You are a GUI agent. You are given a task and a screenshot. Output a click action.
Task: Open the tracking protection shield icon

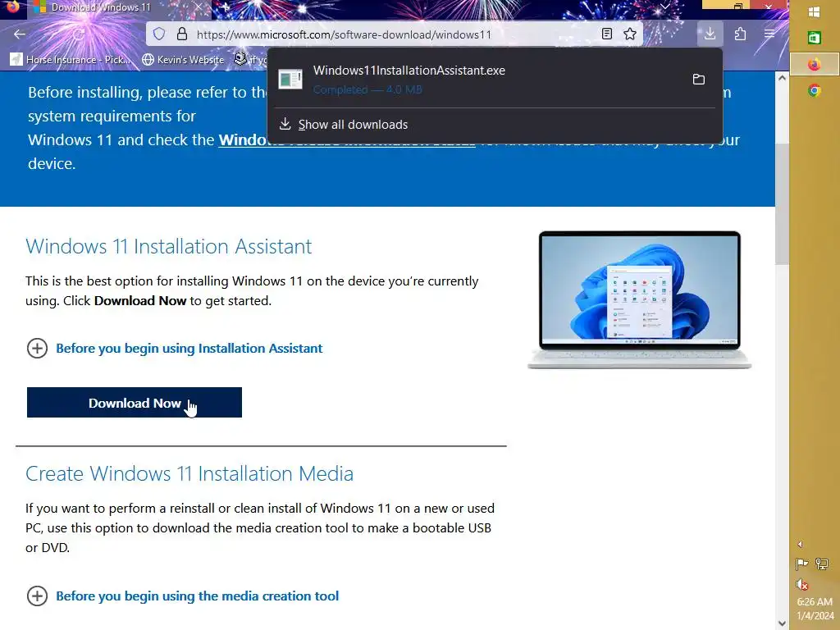[x=159, y=34]
